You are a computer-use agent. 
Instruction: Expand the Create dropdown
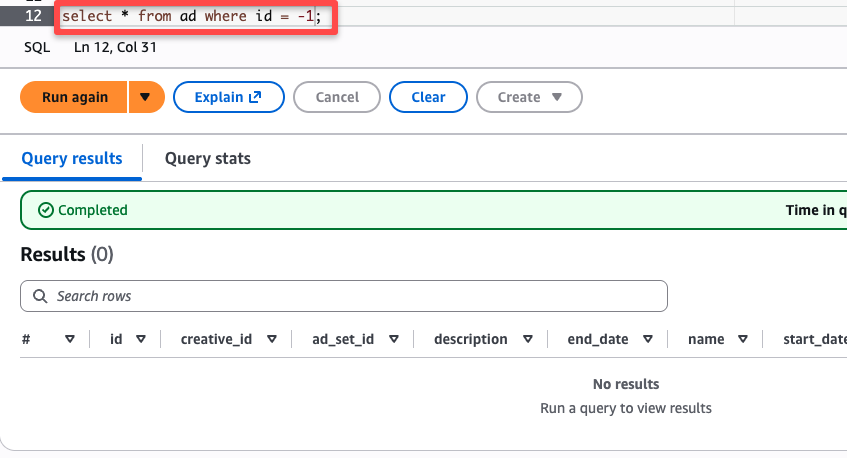click(x=529, y=97)
